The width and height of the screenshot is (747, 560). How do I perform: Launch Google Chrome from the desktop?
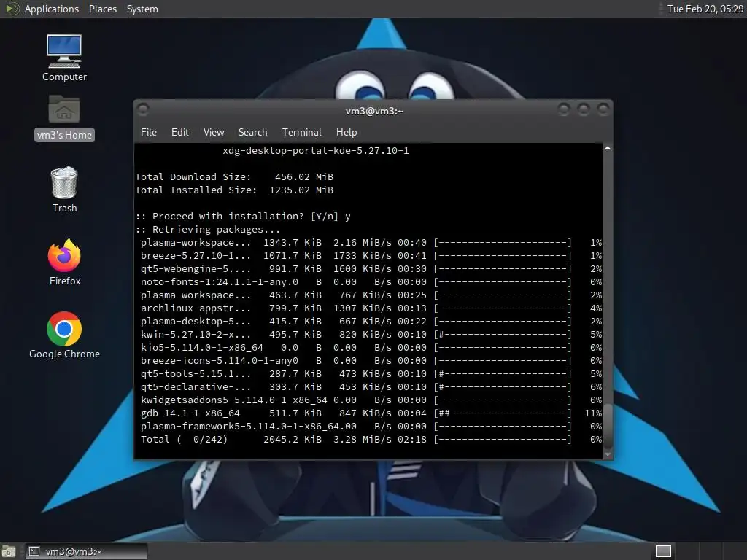[64, 335]
